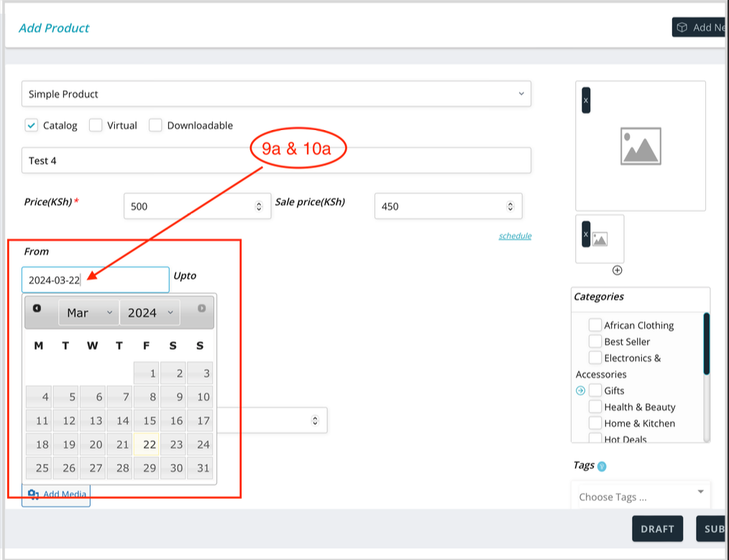The height and width of the screenshot is (560, 729).
Task: Click the schedule link
Action: coord(515,236)
